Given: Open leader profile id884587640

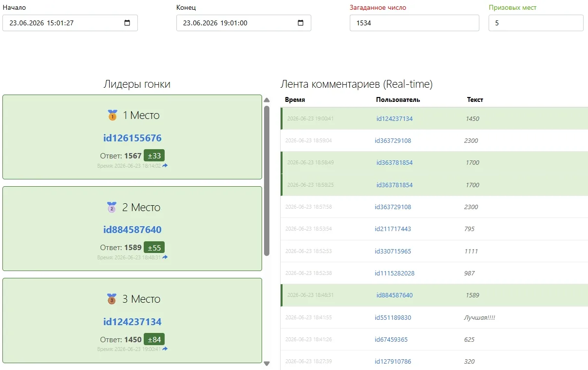Looking at the screenshot, I should (133, 230).
